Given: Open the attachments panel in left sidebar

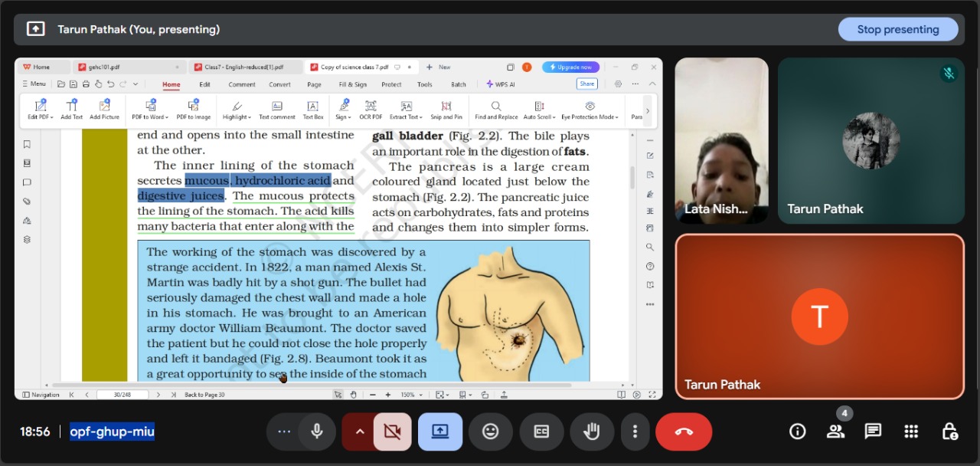Looking at the screenshot, I should tap(27, 202).
